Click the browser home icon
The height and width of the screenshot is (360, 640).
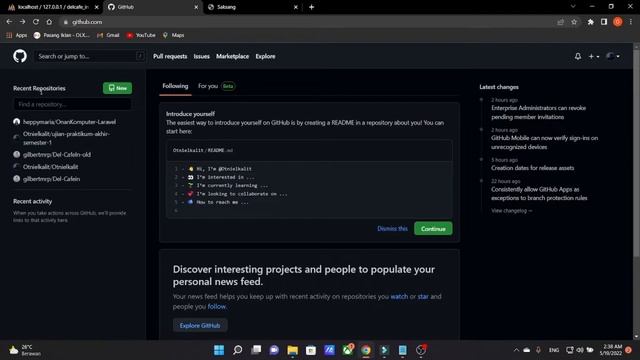coord(49,22)
